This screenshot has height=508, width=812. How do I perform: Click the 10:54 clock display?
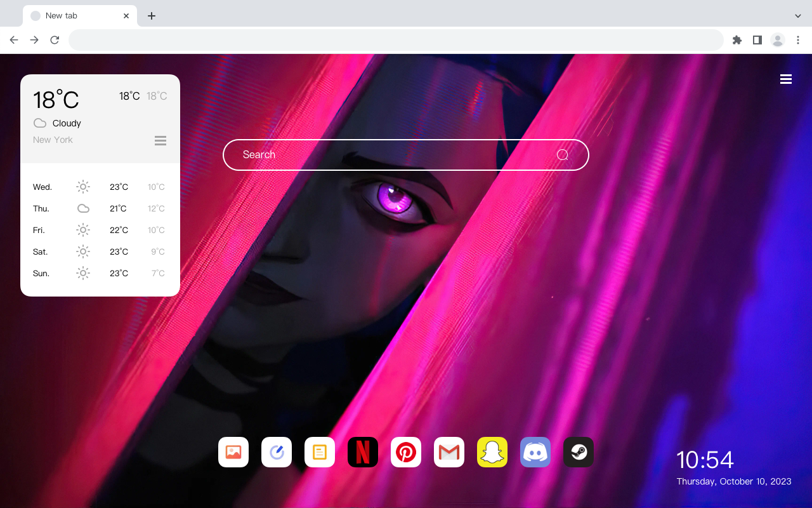coord(705,460)
